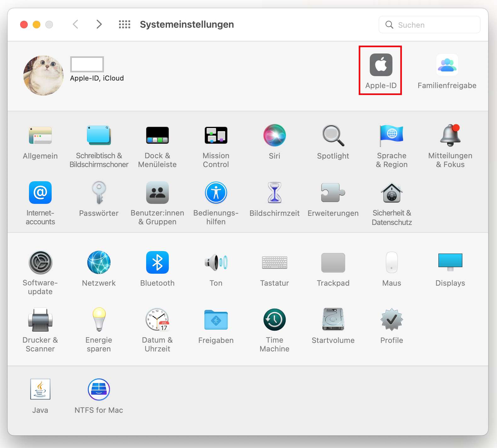Viewport: 497px width, 448px height.
Task: Click the cat profile picture
Action: coord(43,76)
